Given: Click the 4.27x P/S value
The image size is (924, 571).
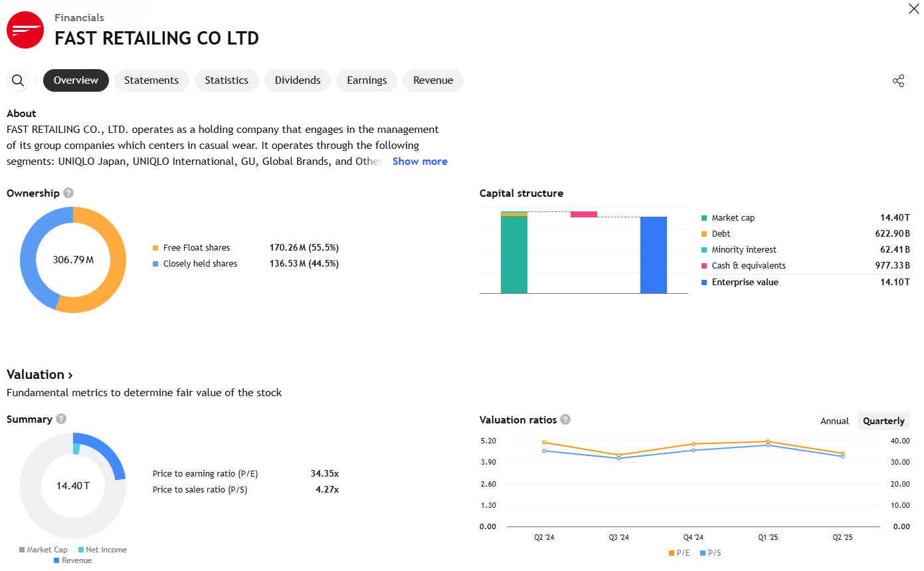Looking at the screenshot, I should (327, 490).
